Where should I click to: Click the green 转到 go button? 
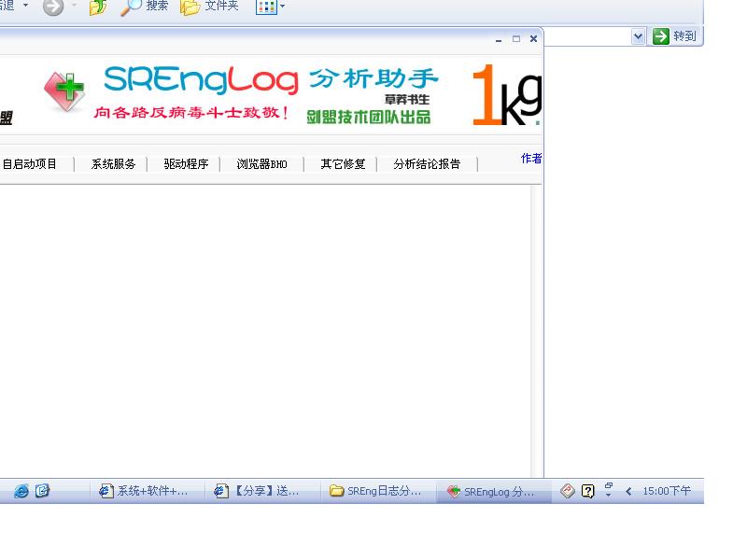674,36
